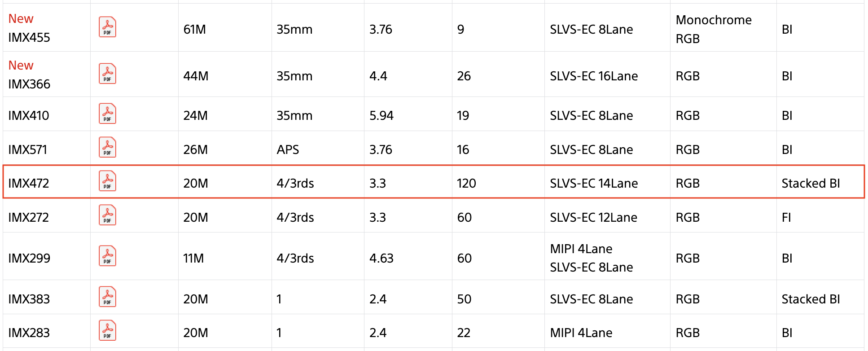The image size is (868, 351).
Task: Click SLVS-EC 14Lane interface cell
Action: coord(593,184)
